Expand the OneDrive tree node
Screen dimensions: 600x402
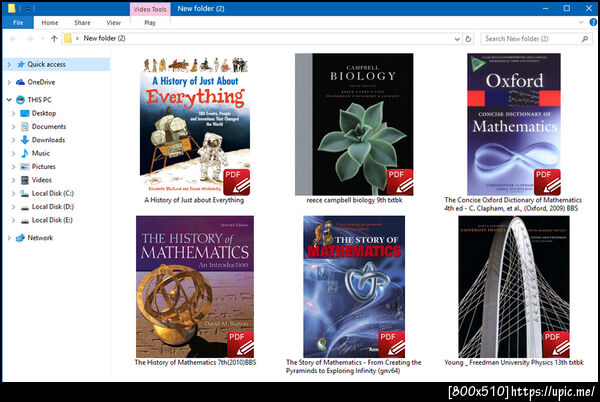pyautogui.click(x=9, y=82)
